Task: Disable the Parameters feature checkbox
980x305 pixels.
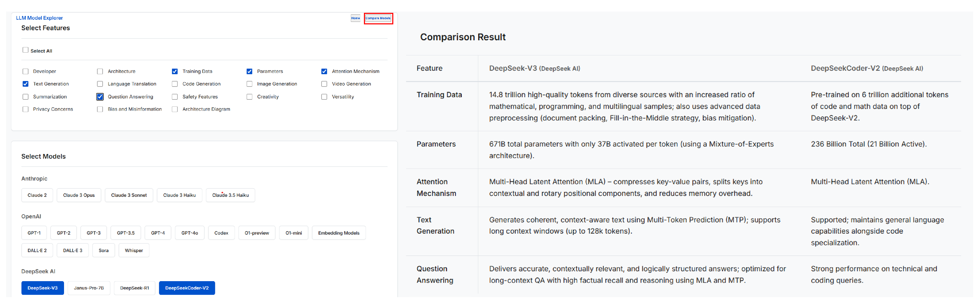Action: point(250,71)
